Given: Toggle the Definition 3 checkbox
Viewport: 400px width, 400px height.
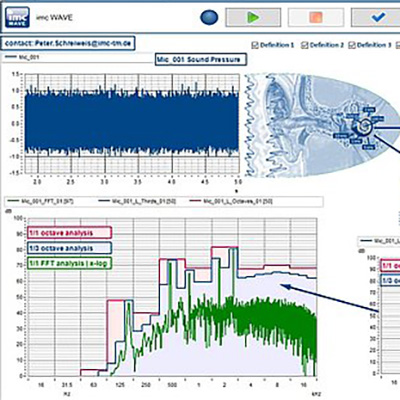Looking at the screenshot, I should (352, 45).
